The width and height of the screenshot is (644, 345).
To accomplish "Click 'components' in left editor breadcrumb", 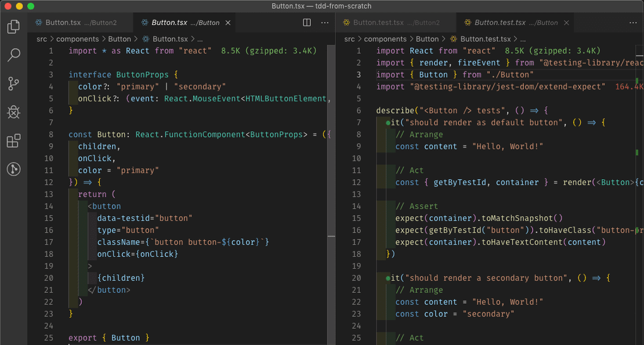I will [x=77, y=39].
